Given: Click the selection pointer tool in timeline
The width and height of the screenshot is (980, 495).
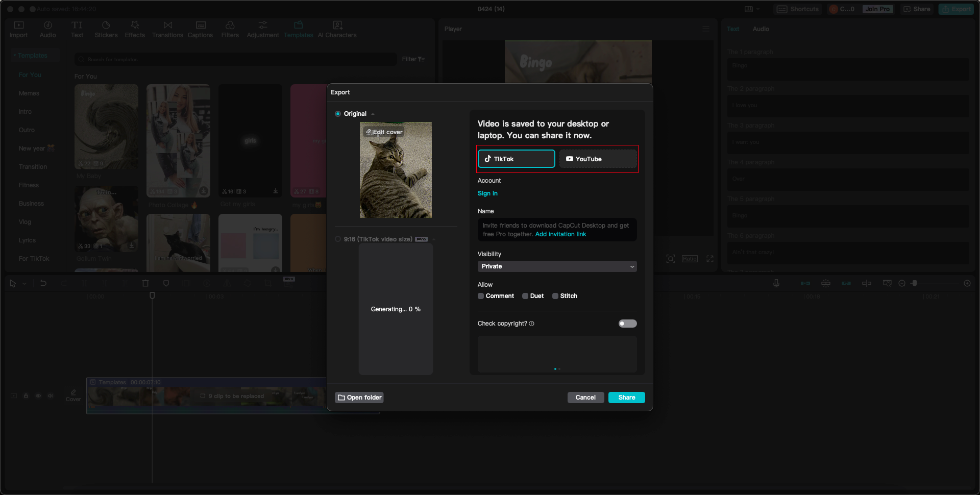Looking at the screenshot, I should (x=13, y=283).
